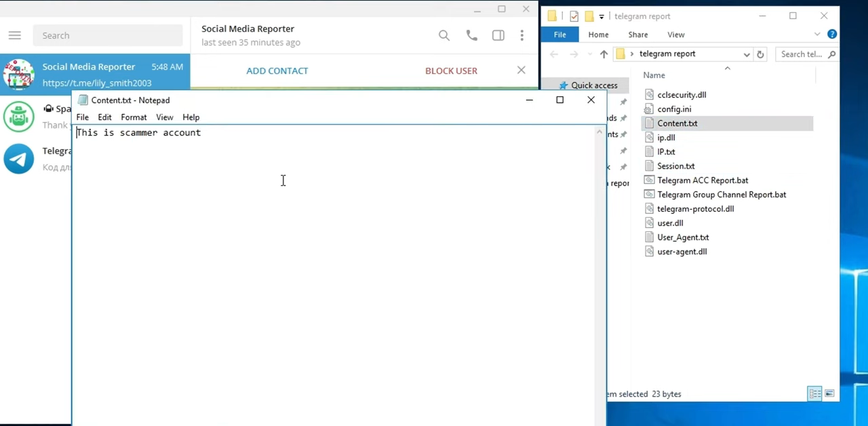
Task: Click Notepad text 'This is scammer account'
Action: coord(138,133)
